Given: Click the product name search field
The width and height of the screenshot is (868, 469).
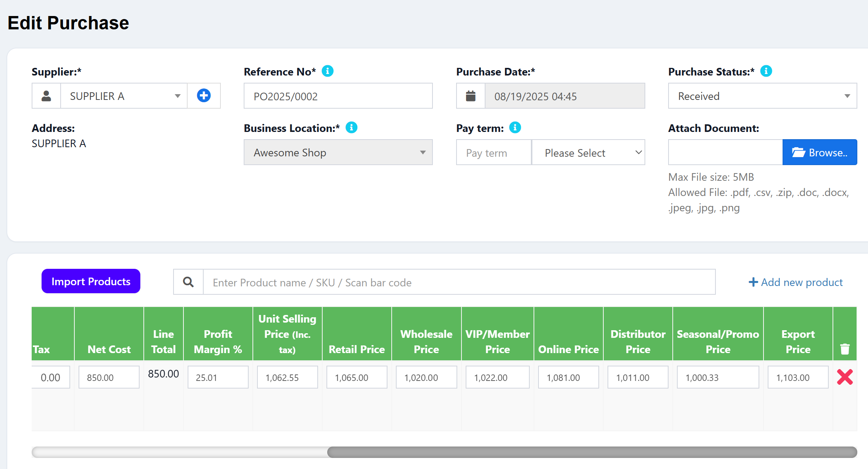Looking at the screenshot, I should [459, 282].
